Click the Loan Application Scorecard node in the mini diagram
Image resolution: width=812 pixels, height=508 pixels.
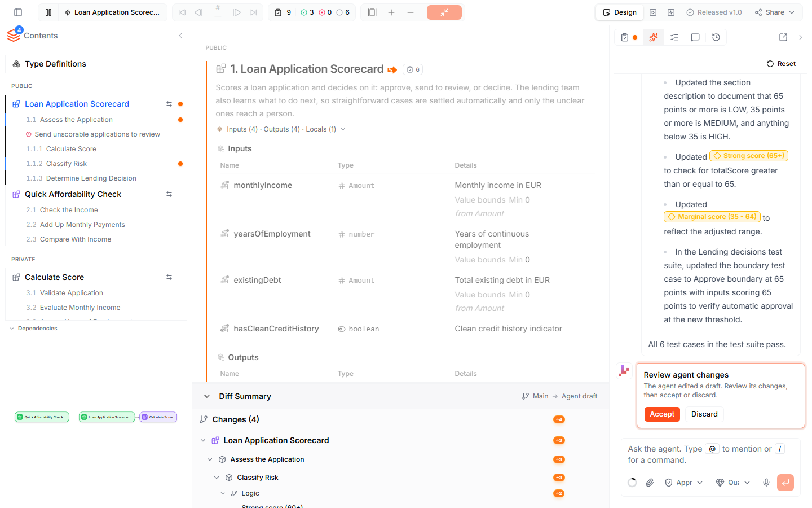pos(107,417)
